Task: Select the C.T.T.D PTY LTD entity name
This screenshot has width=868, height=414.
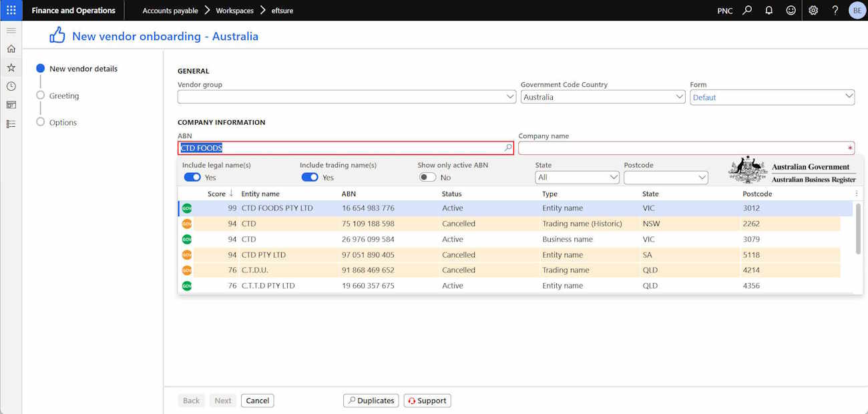Action: pyautogui.click(x=268, y=286)
